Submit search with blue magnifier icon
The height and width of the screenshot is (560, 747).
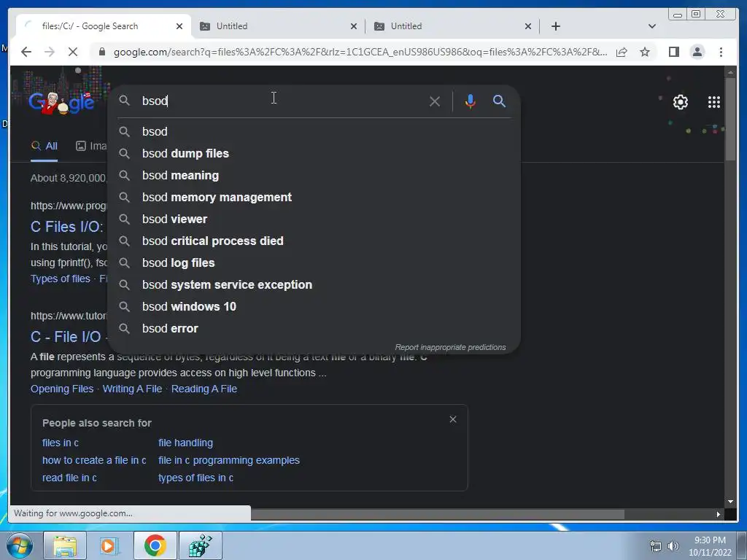[x=499, y=101]
